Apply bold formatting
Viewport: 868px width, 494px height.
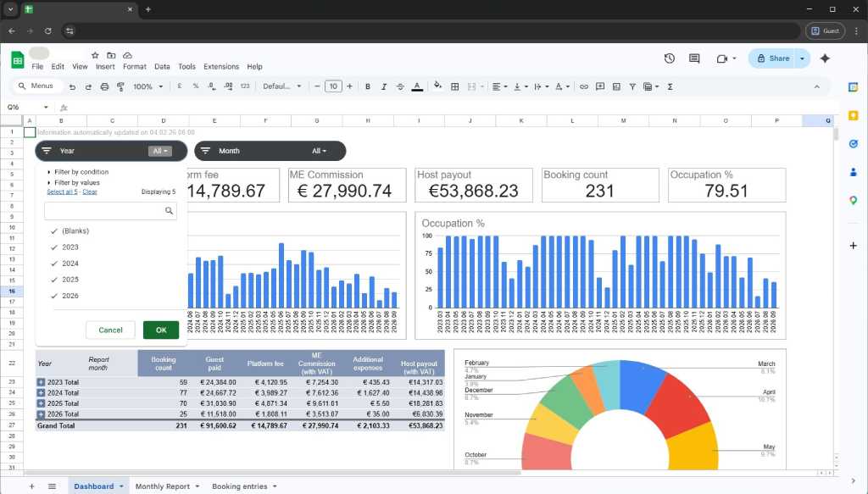[368, 86]
